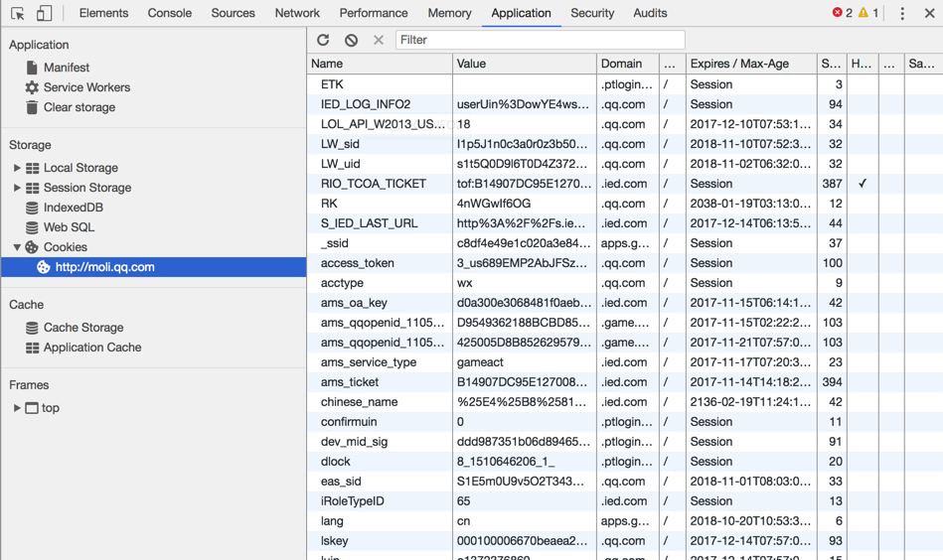Select the LW_sid cookie row
Image resolution: width=943 pixels, height=560 pixels.
625,144
